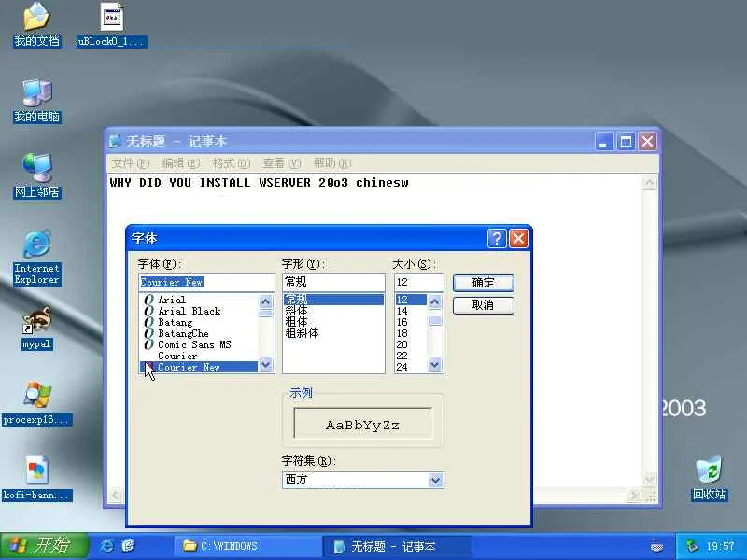Click the help question mark in 字体 dialog

coord(497,238)
